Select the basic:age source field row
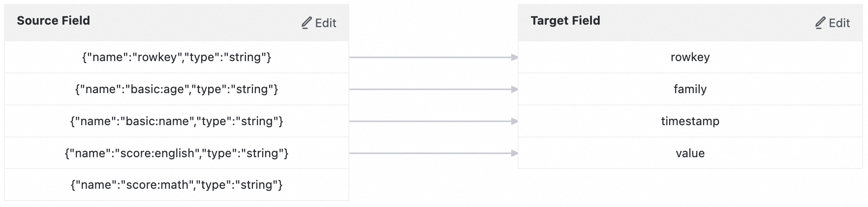Screen dimensions: 868x207 point(177,89)
